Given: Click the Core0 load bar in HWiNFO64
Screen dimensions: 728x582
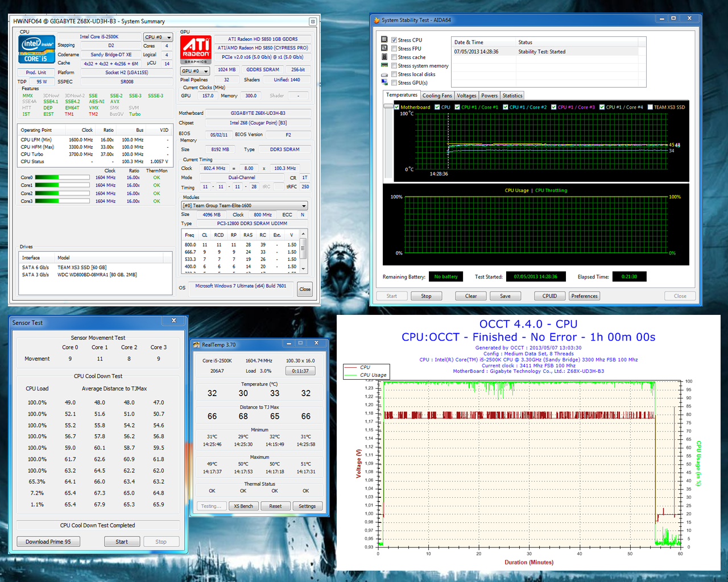Looking at the screenshot, I should 63,177.
